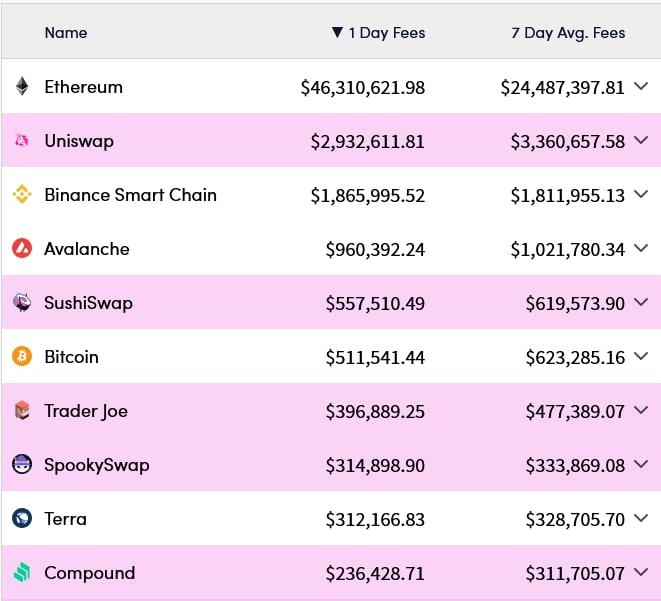Expand the Ethereum row chevron
This screenshot has height=601, width=661.
(642, 87)
